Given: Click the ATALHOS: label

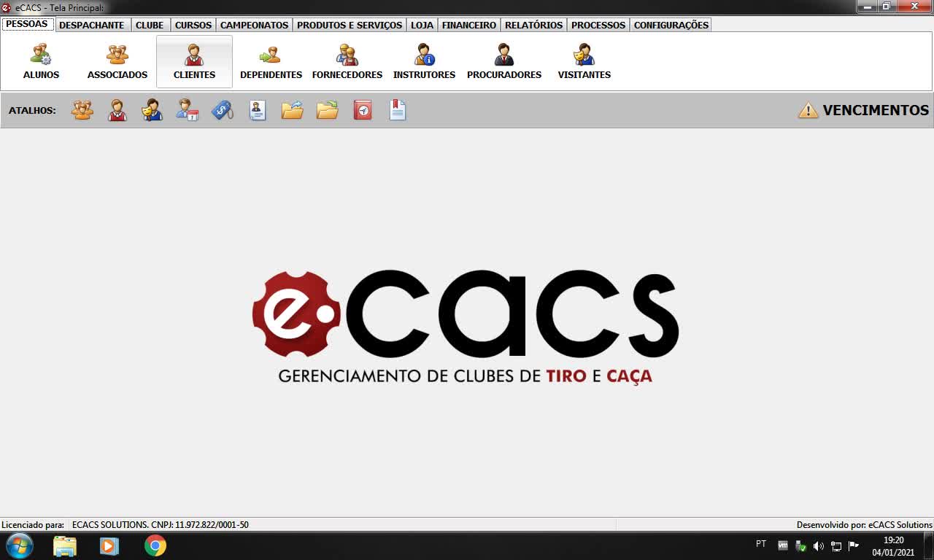Looking at the screenshot, I should 32,111.
